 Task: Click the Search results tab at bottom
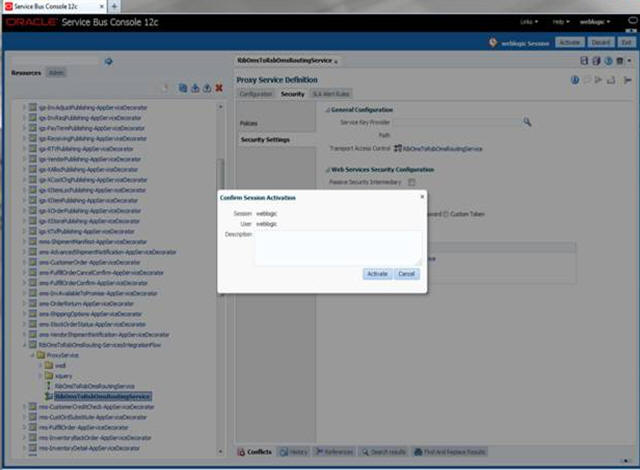(x=384, y=452)
